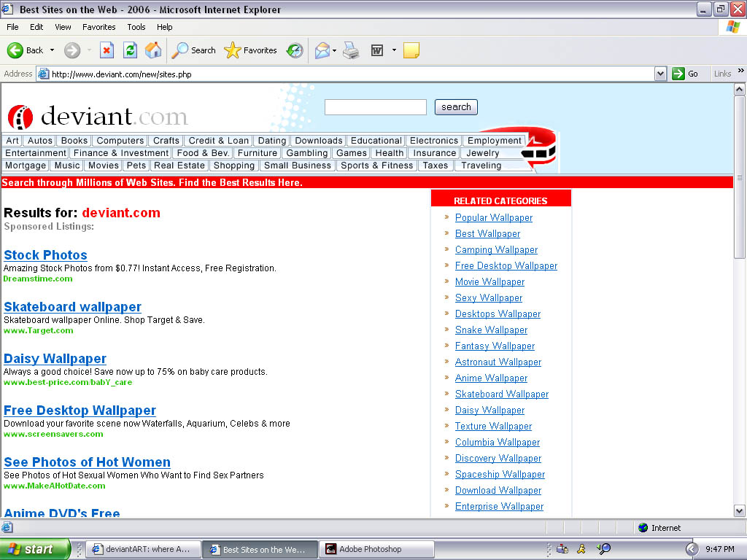Click the green Go arrow button
The height and width of the screenshot is (560, 747).
pos(678,74)
